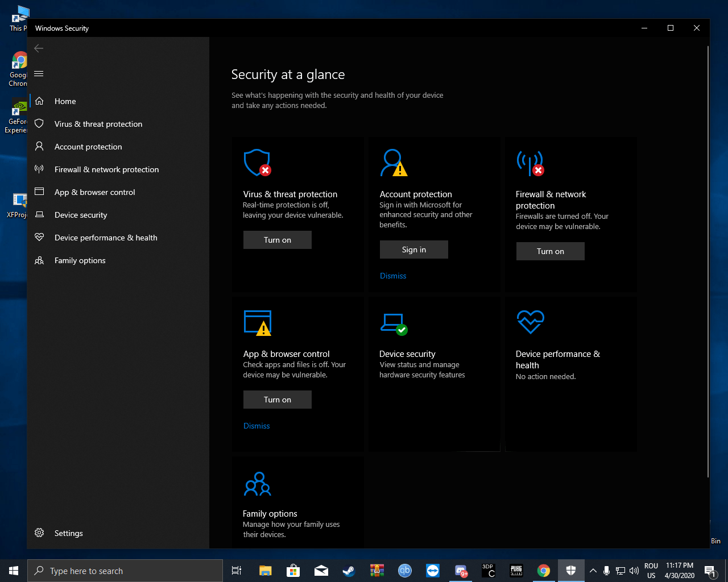
Task: Click the Windows Security vertical scrollbar
Action: coord(708,261)
